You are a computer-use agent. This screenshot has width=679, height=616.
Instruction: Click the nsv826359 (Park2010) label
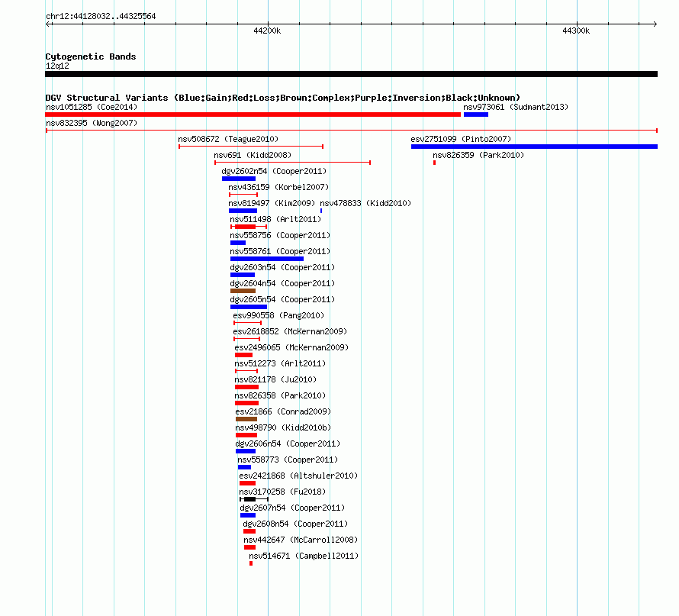[478, 155]
